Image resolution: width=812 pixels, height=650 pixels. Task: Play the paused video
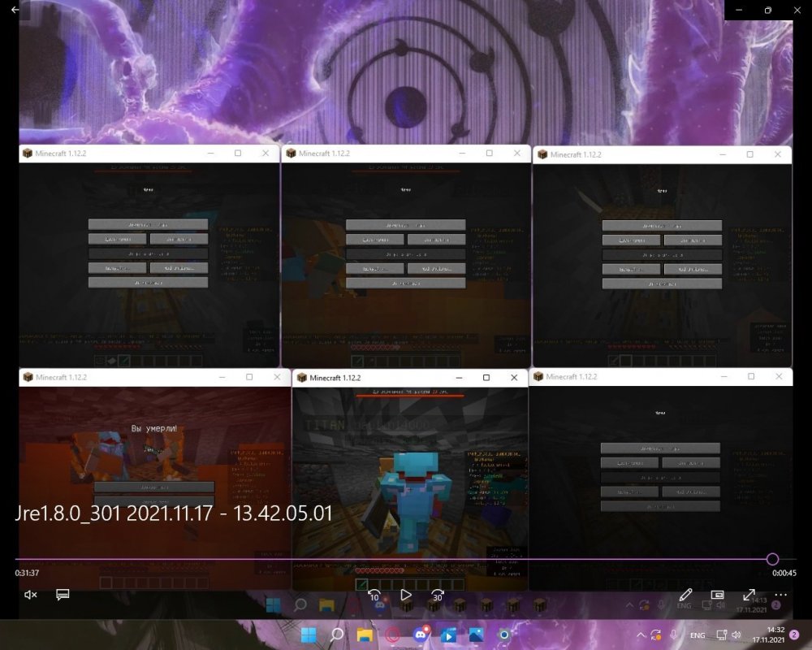(406, 595)
